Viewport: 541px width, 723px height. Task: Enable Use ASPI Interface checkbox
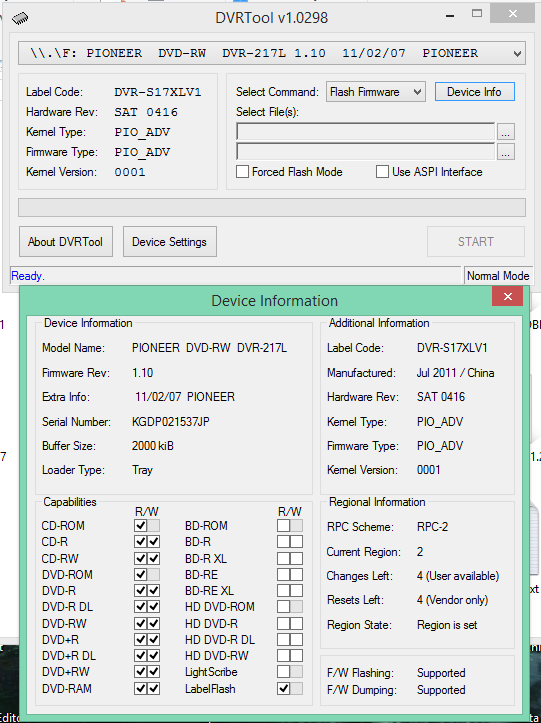point(382,172)
